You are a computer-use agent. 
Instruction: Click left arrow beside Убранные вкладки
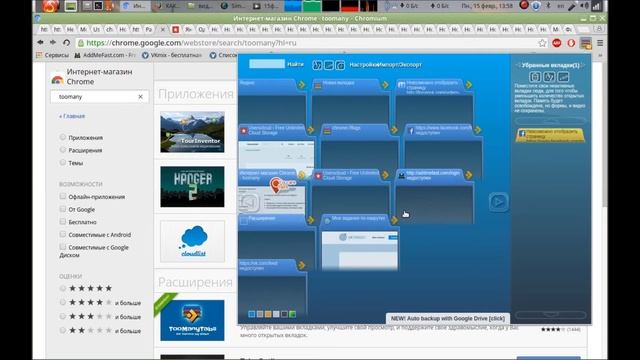518,65
